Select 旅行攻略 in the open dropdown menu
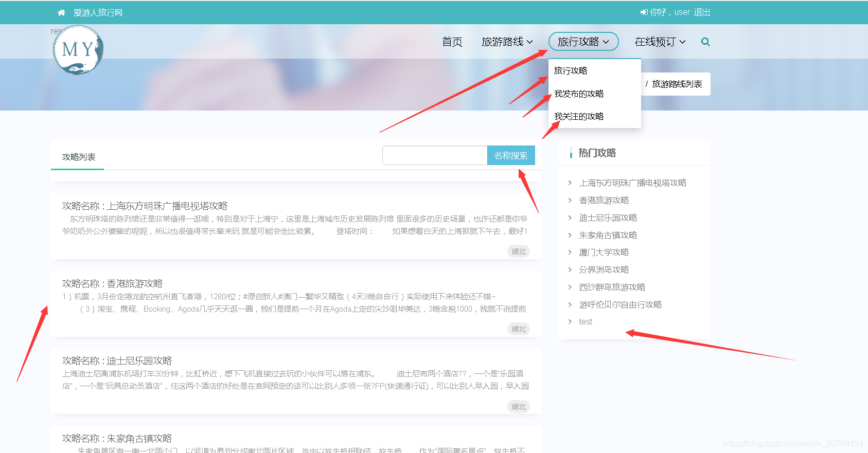 click(x=571, y=71)
